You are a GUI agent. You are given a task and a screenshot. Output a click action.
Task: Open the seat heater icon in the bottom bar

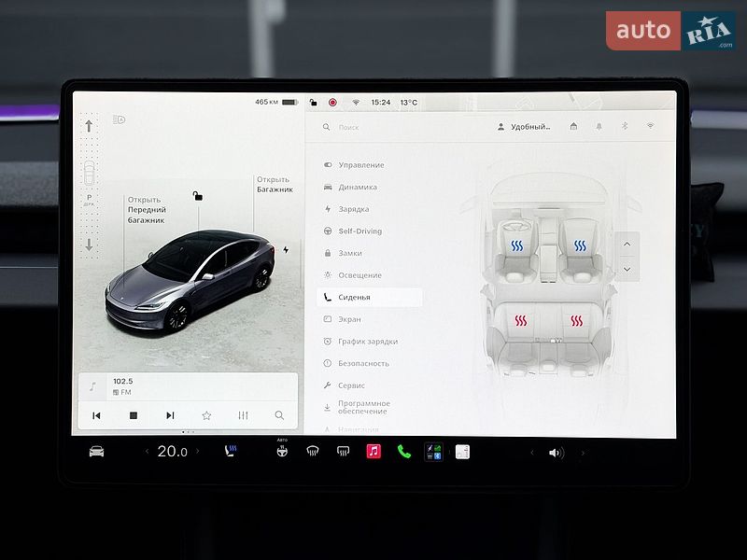tap(231, 451)
